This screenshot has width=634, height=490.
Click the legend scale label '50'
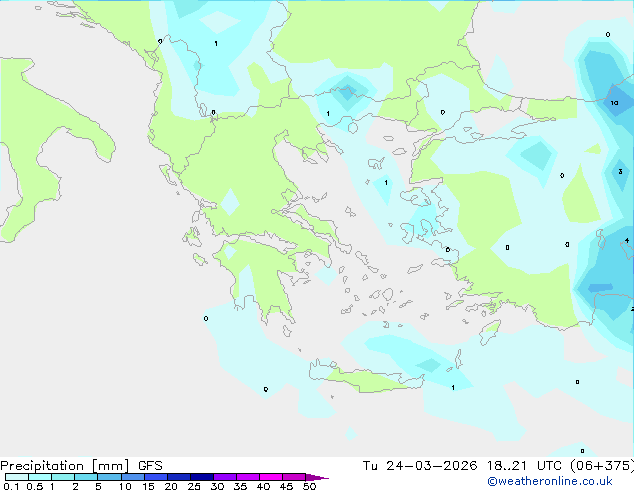(309, 486)
